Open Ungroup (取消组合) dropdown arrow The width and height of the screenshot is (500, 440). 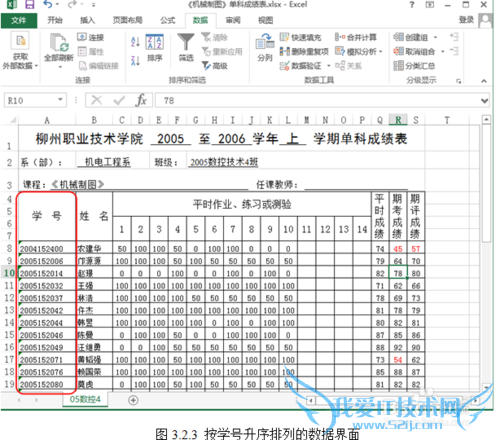(442, 52)
